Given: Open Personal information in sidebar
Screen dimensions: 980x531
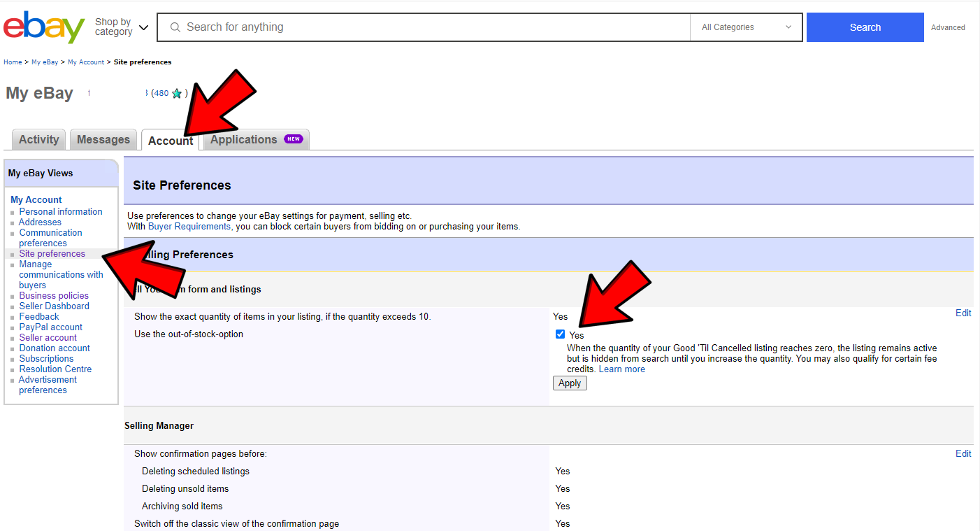Looking at the screenshot, I should click(x=61, y=211).
